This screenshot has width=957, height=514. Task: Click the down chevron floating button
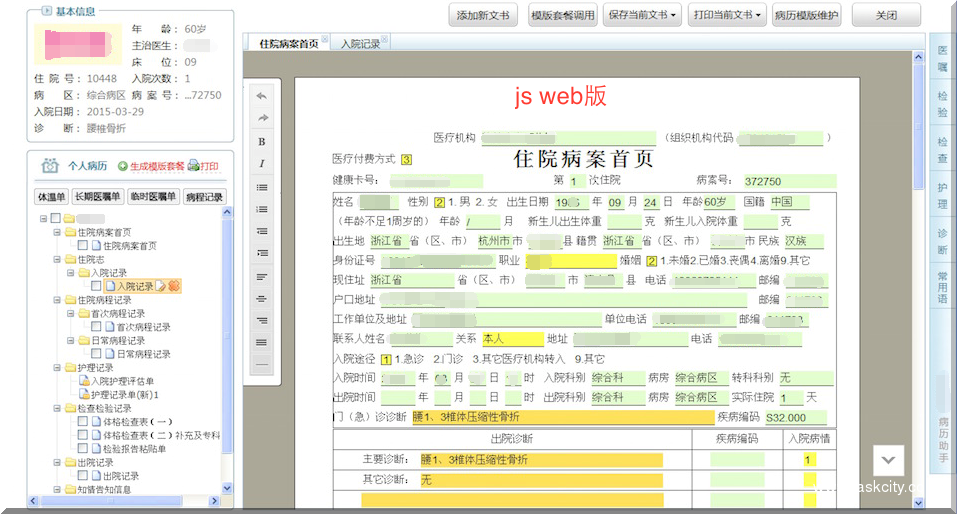[x=888, y=460]
